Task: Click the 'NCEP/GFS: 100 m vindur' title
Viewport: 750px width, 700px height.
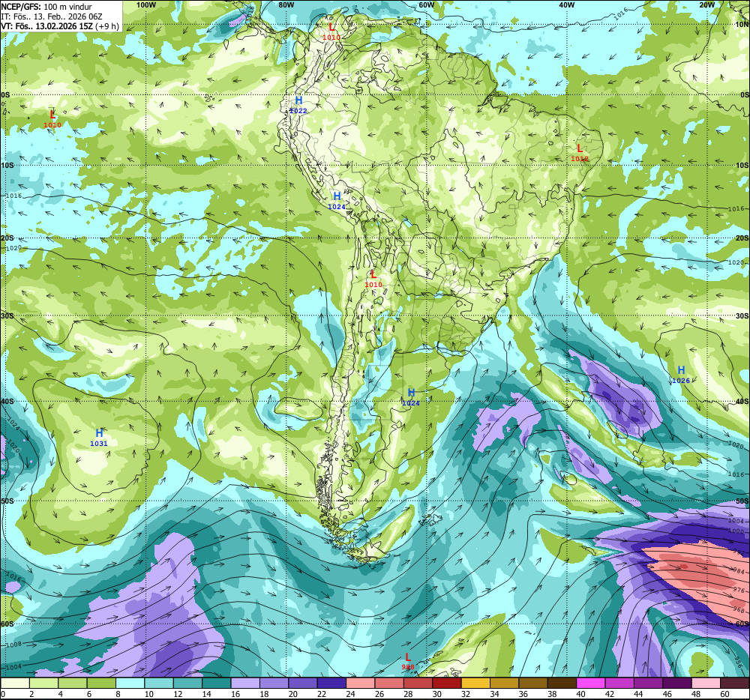Action: click(x=46, y=7)
